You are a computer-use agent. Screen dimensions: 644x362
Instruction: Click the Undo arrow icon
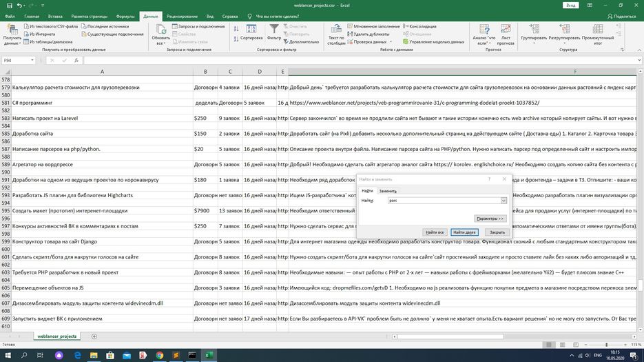tap(19, 6)
